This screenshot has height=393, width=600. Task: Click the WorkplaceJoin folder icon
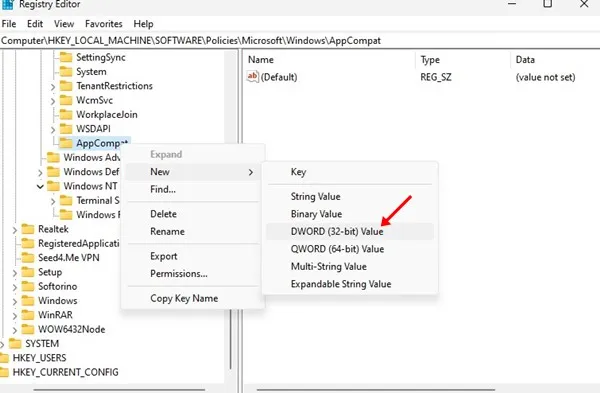click(66, 114)
